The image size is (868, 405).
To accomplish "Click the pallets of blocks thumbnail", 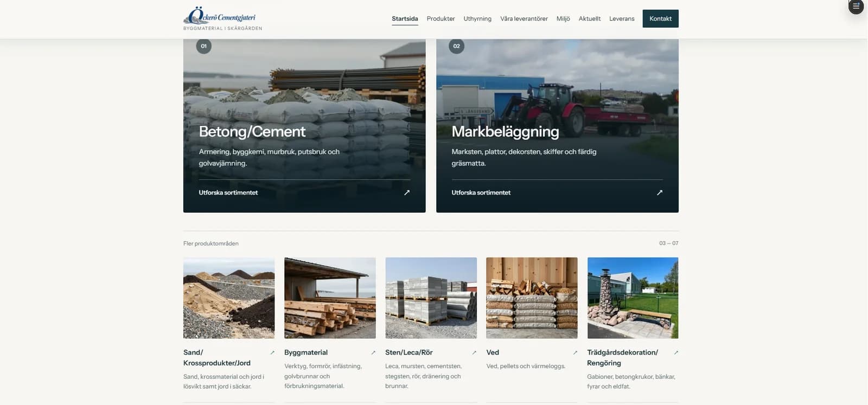I will 431,298.
